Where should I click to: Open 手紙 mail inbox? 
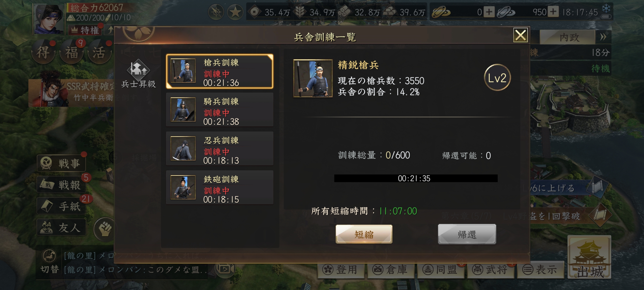[61, 206]
